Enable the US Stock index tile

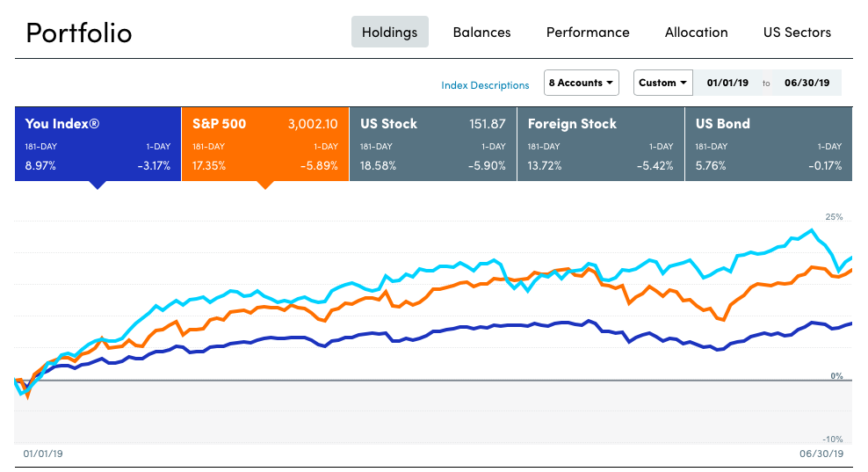click(432, 143)
